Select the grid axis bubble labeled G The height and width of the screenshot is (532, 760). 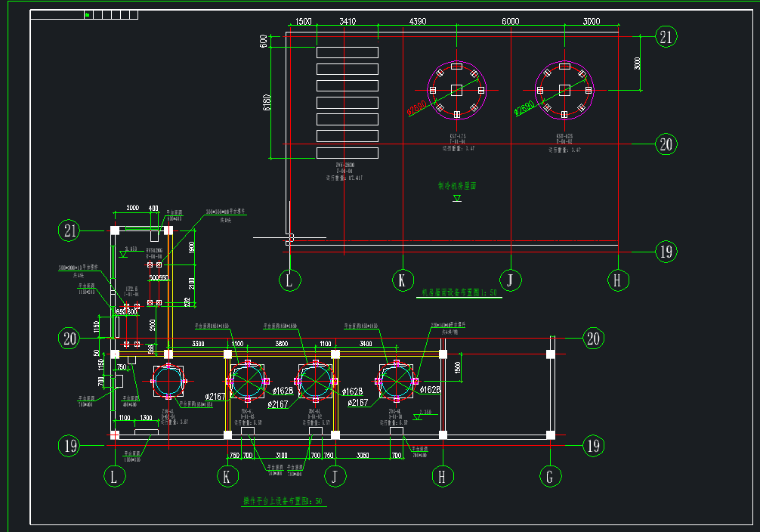550,477
